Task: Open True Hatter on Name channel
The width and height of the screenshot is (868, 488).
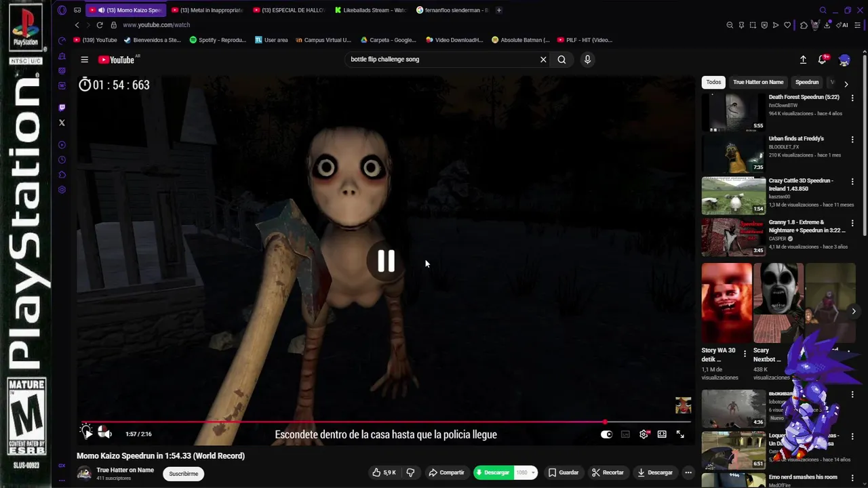Action: click(125, 470)
